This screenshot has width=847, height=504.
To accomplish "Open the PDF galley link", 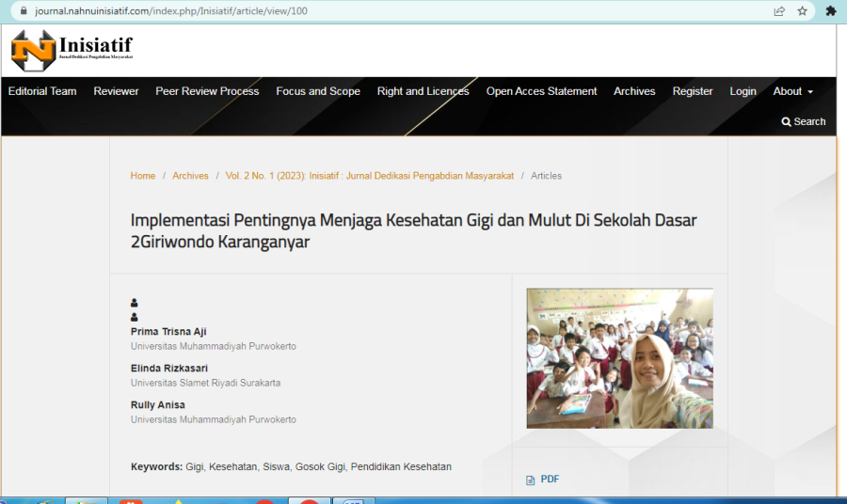I will [x=550, y=480].
